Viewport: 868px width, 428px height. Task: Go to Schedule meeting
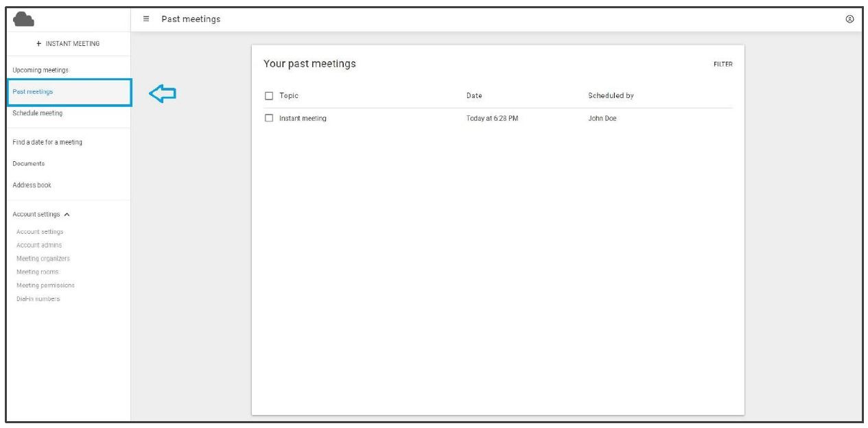click(x=38, y=113)
